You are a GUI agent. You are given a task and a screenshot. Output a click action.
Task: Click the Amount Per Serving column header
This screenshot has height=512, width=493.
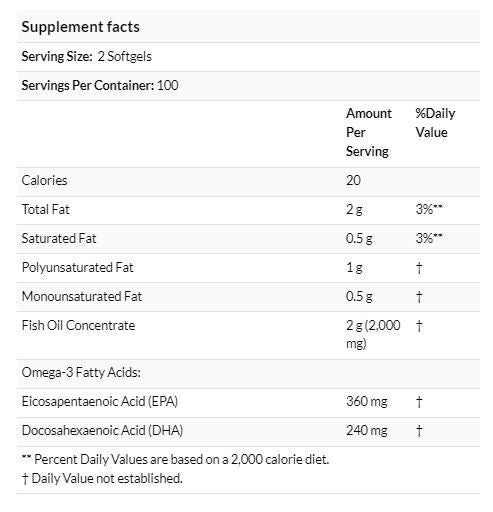tap(369, 132)
